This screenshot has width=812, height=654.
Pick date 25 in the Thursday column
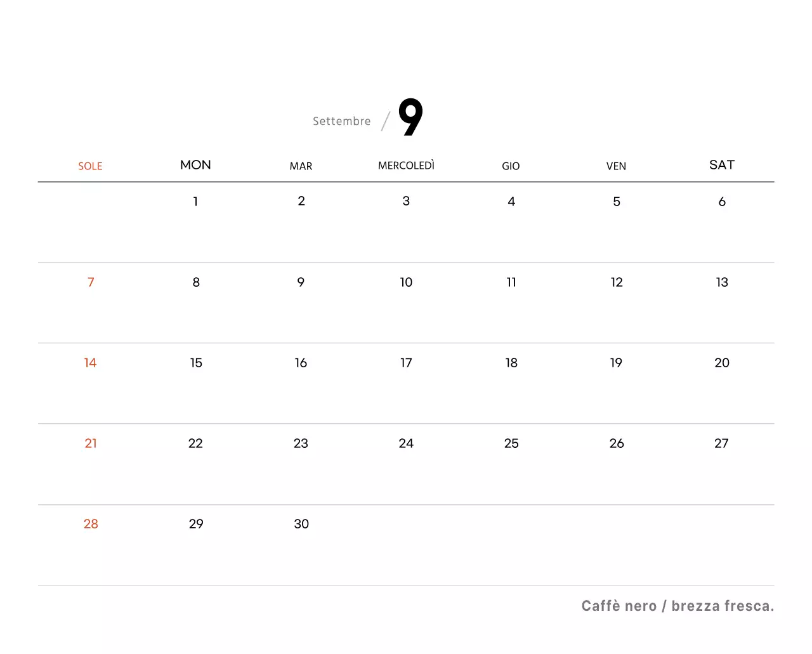pyautogui.click(x=511, y=443)
